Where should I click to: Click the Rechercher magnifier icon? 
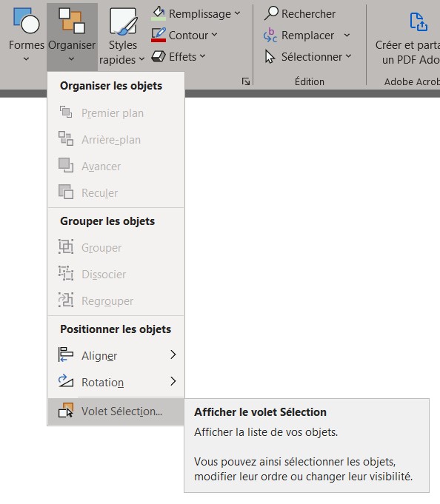click(x=271, y=13)
